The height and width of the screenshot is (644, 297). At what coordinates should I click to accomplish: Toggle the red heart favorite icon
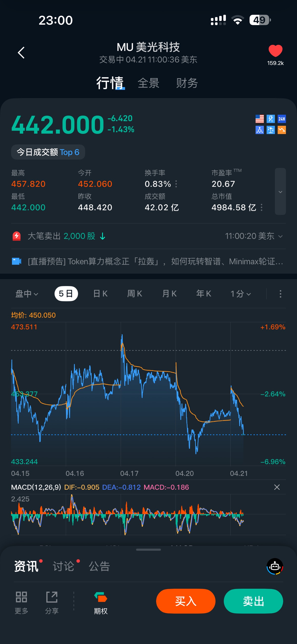pyautogui.click(x=275, y=51)
